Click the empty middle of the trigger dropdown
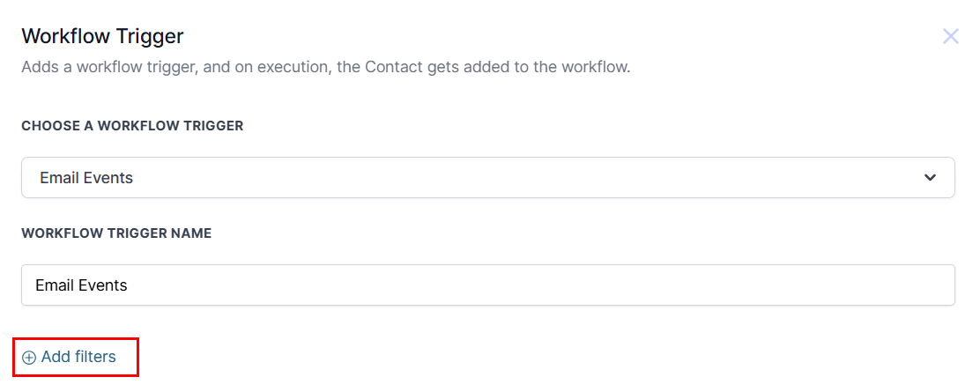 529,178
